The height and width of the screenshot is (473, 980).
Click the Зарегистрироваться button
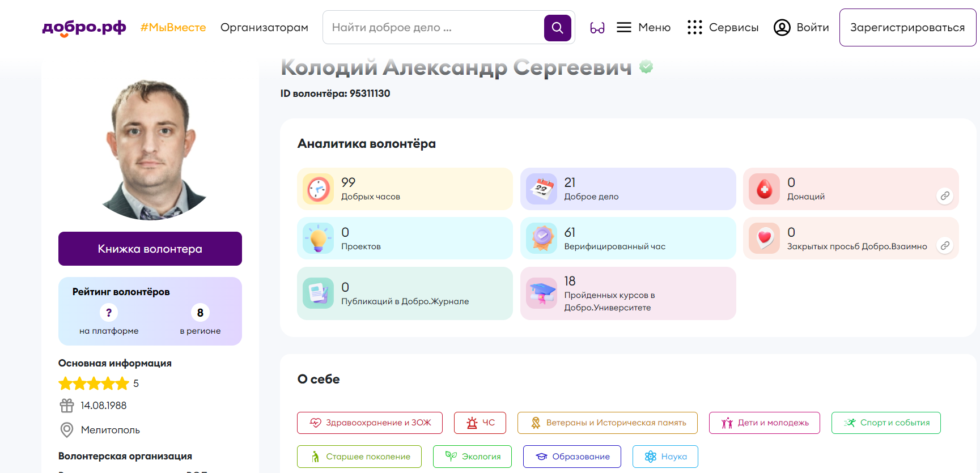tap(907, 27)
